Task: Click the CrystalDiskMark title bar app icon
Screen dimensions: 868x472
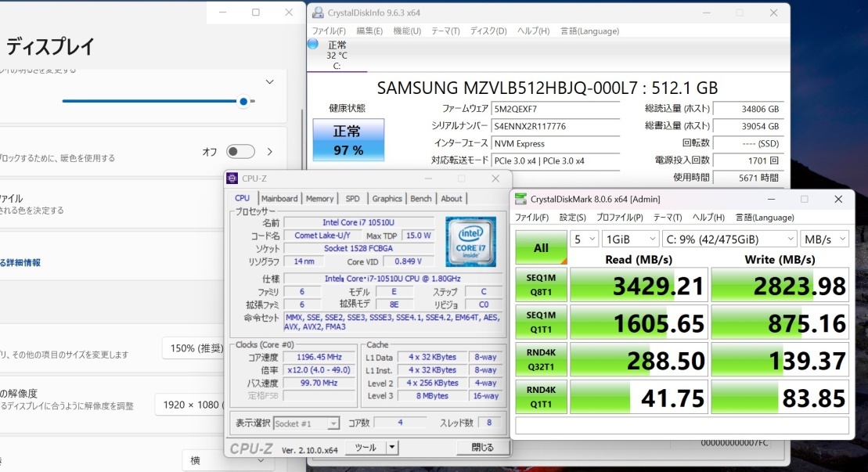Action: 520,199
